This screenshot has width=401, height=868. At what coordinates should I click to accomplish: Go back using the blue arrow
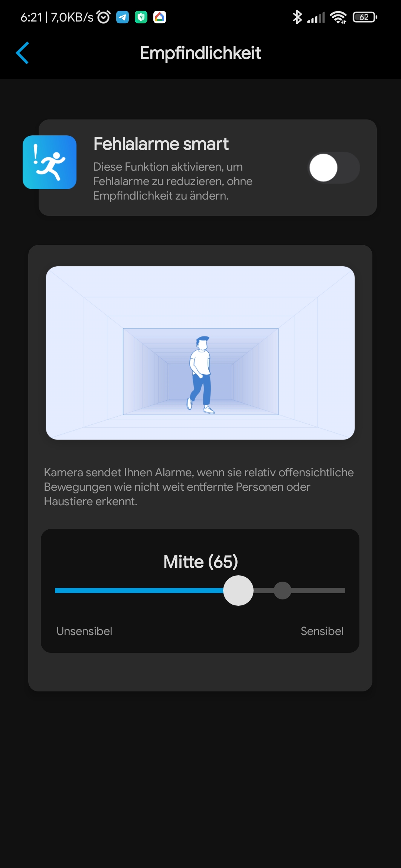tap(22, 53)
